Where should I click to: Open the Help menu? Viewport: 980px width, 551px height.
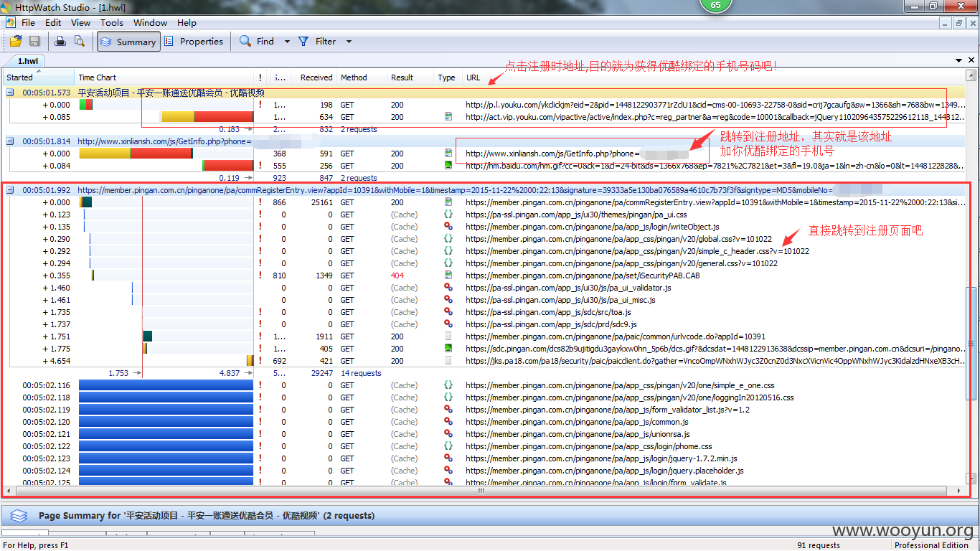(x=187, y=22)
